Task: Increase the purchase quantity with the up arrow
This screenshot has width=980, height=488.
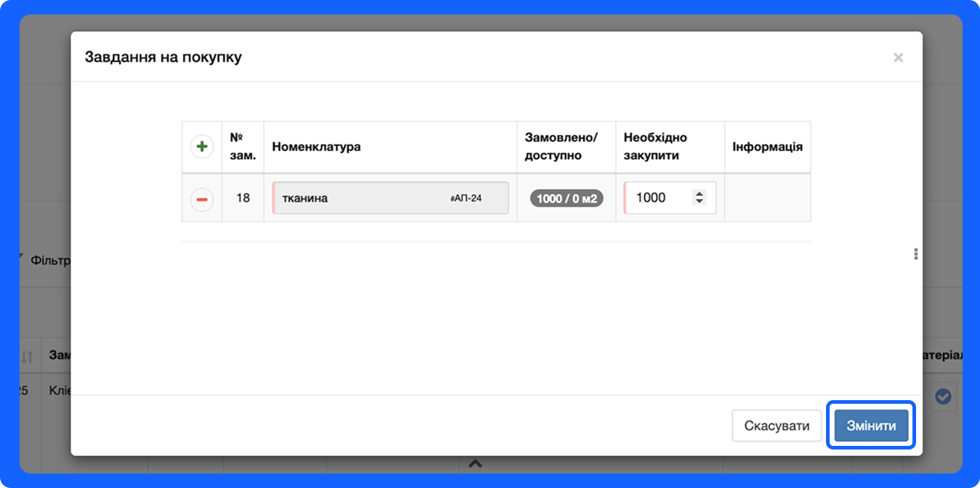Action: pos(700,194)
